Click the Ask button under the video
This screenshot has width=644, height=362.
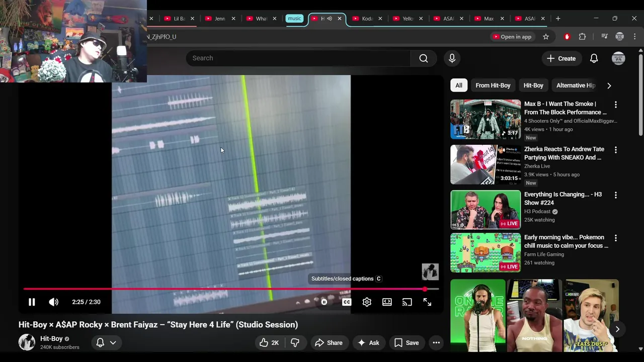point(368,343)
